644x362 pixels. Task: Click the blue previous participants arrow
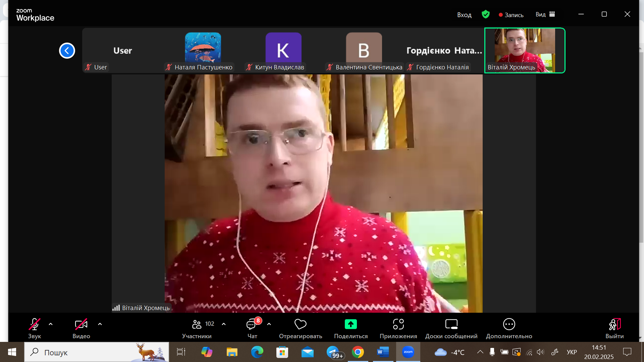coord(67,51)
